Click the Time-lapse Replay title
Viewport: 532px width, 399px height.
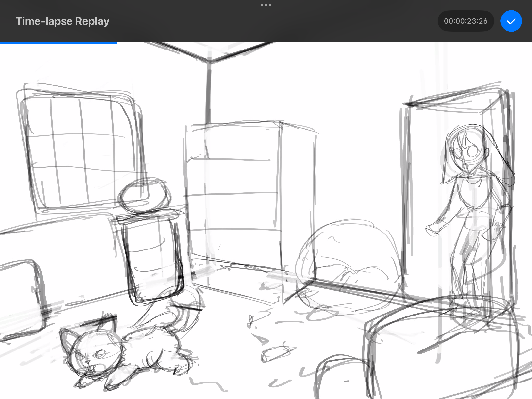(63, 21)
